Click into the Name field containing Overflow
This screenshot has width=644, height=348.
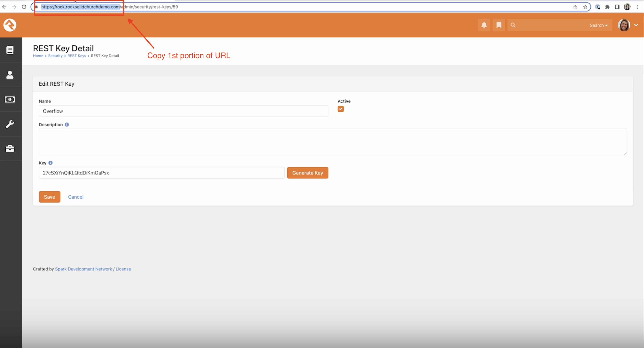(183, 111)
